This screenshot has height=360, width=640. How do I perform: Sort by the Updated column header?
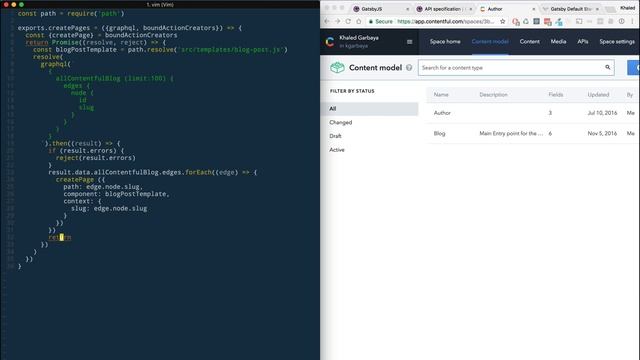[x=598, y=95]
